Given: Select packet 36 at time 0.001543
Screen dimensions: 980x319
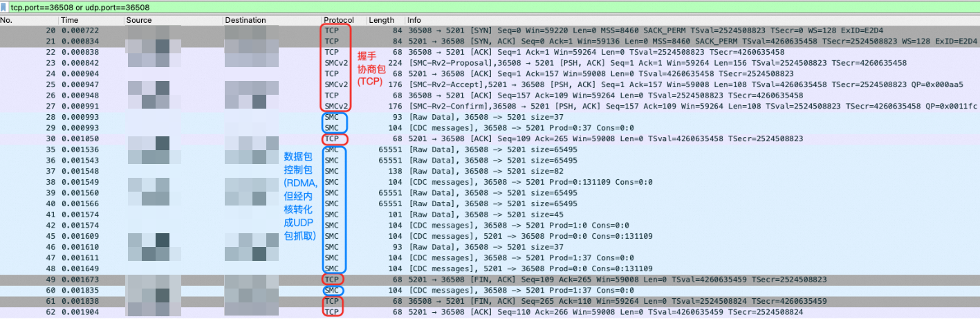Looking at the screenshot, I should [490, 161].
